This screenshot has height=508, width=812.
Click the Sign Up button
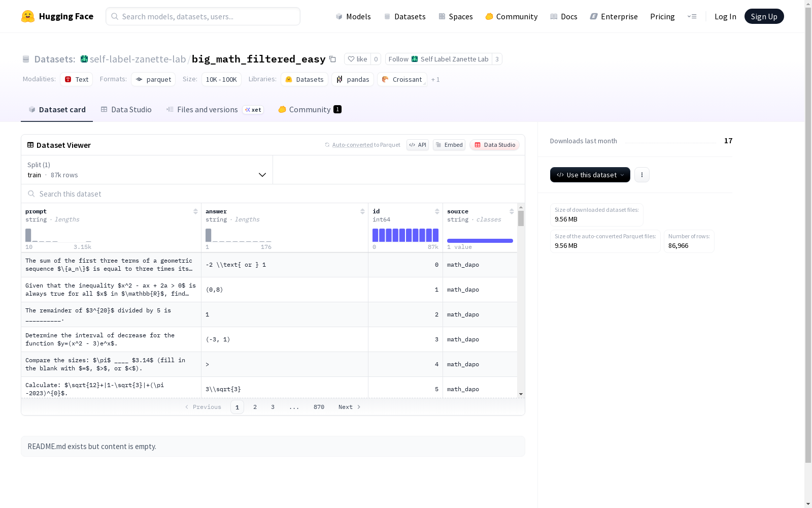click(764, 16)
